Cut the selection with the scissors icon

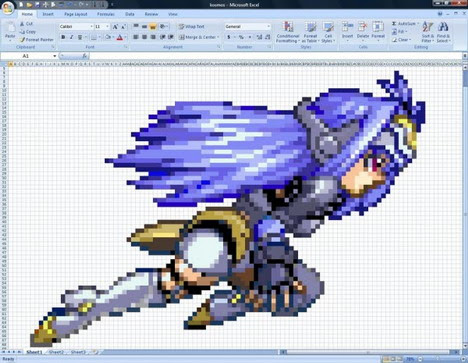[x=22, y=24]
